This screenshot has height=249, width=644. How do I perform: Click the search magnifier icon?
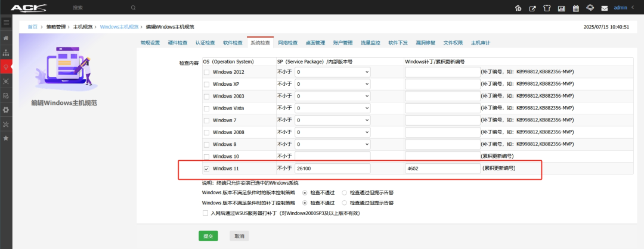(133, 8)
